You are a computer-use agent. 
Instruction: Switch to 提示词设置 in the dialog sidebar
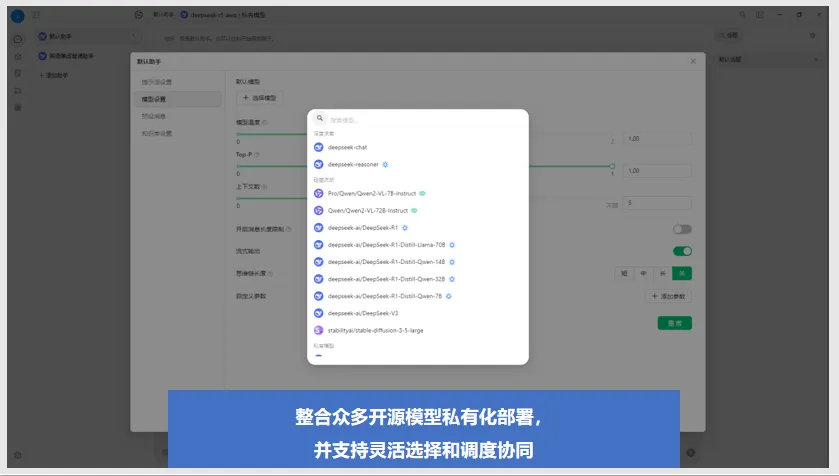pyautogui.click(x=178, y=82)
